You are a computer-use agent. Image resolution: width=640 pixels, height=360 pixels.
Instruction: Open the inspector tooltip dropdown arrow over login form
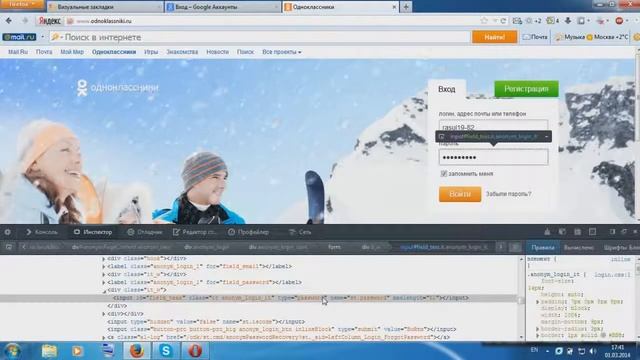click(546, 137)
